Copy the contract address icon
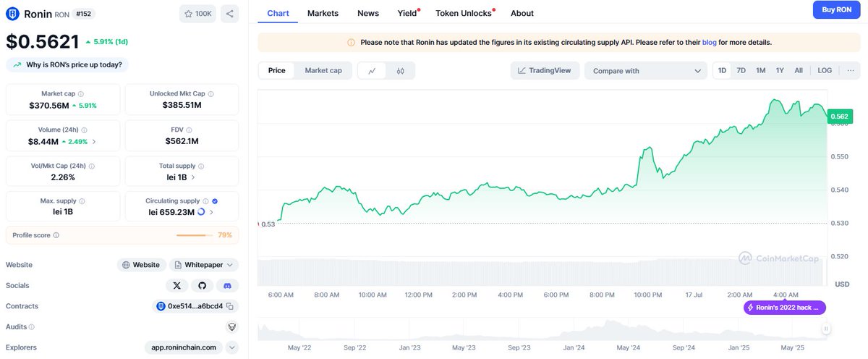 pyautogui.click(x=229, y=306)
